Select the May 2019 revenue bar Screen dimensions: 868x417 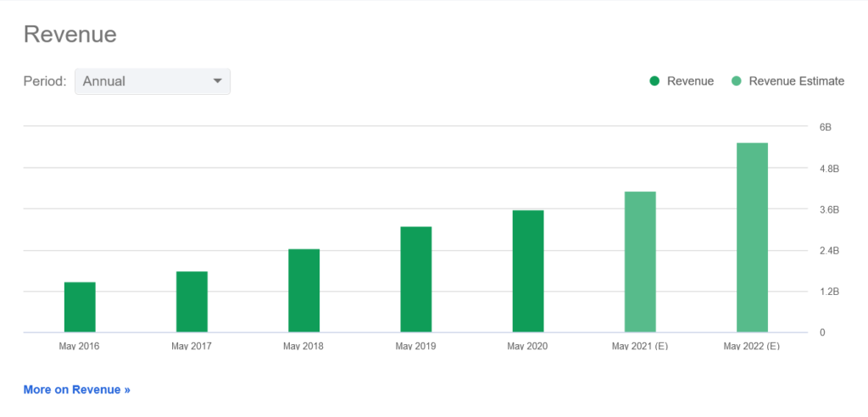415,280
